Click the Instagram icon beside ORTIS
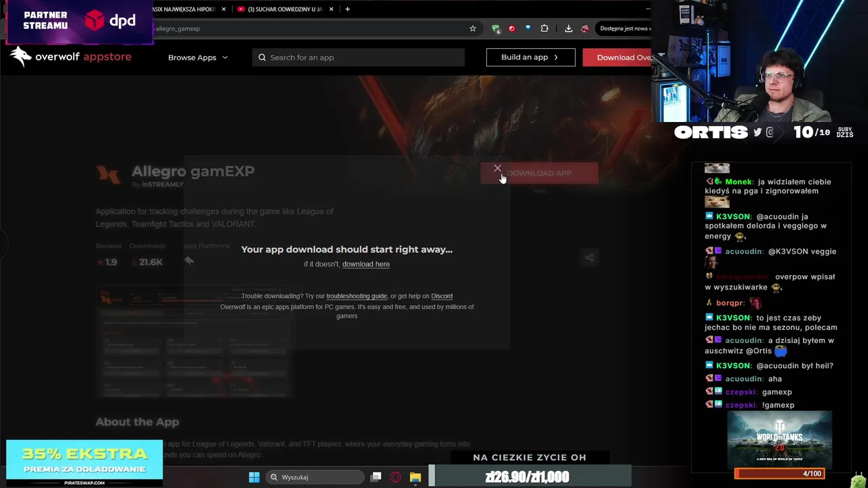 point(770,133)
